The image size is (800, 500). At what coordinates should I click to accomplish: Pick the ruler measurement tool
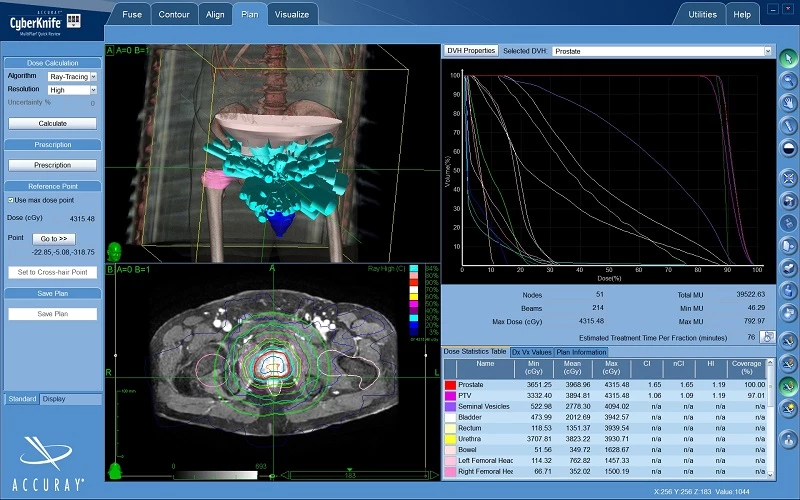click(x=788, y=126)
